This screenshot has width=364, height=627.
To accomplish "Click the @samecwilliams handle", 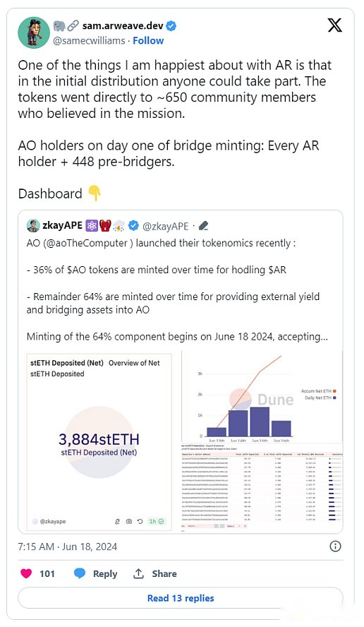I will tap(89, 41).
